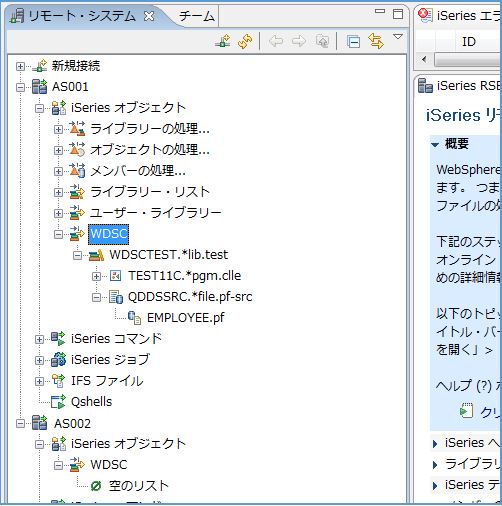Viewport: 502px width, 506px height.
Task: Click the Qshells subsystem icon
Action: point(58,402)
